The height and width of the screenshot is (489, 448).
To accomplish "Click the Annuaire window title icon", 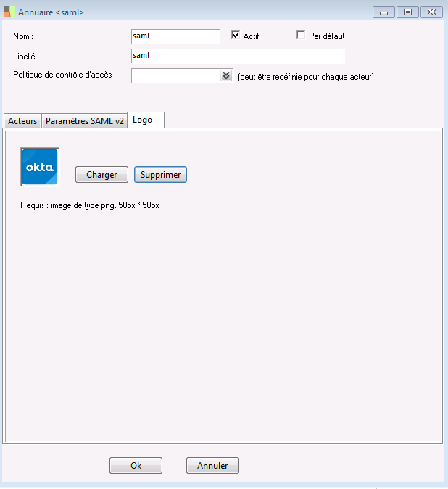I will pyautogui.click(x=9, y=12).
